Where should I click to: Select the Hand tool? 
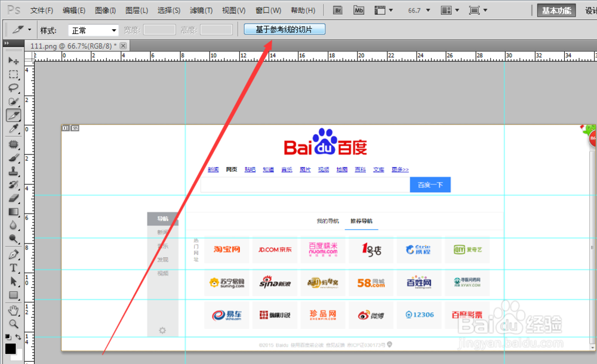(13, 311)
